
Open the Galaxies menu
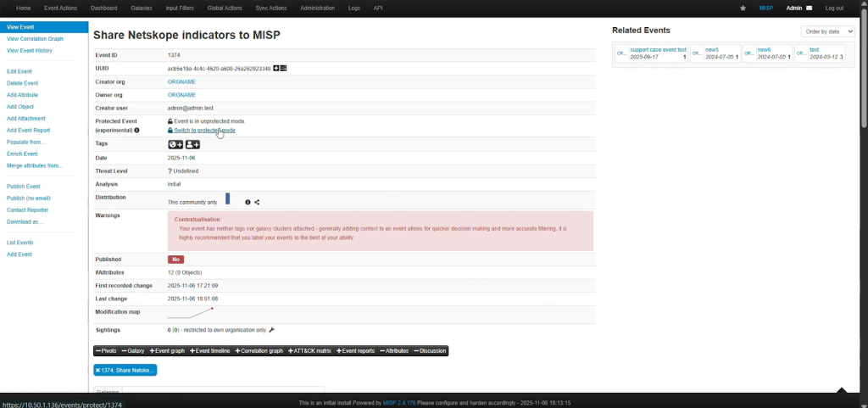click(142, 8)
